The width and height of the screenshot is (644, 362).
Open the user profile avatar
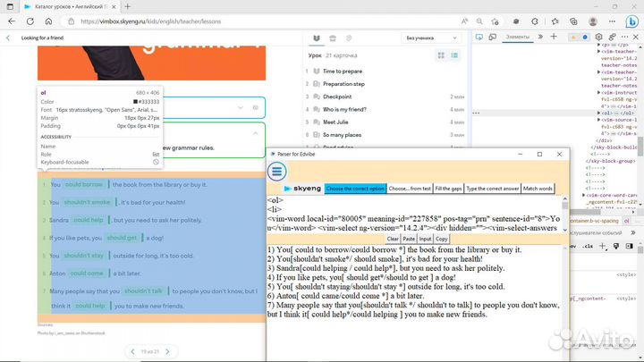pyautogui.click(x=593, y=21)
